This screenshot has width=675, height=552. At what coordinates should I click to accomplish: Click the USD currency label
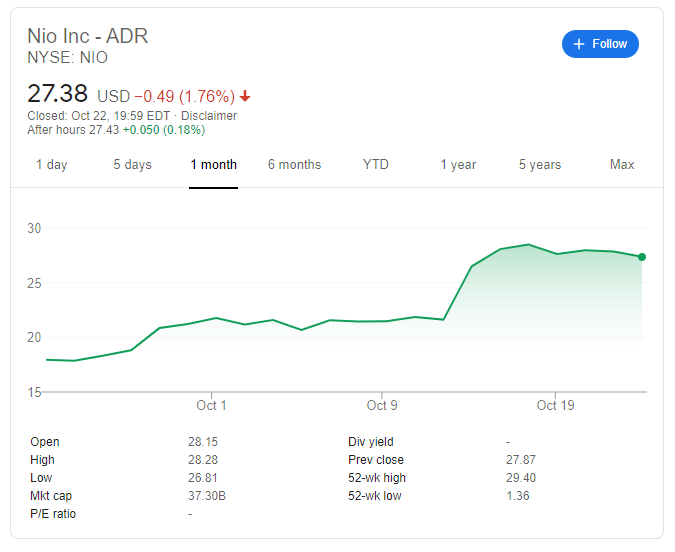tap(114, 96)
